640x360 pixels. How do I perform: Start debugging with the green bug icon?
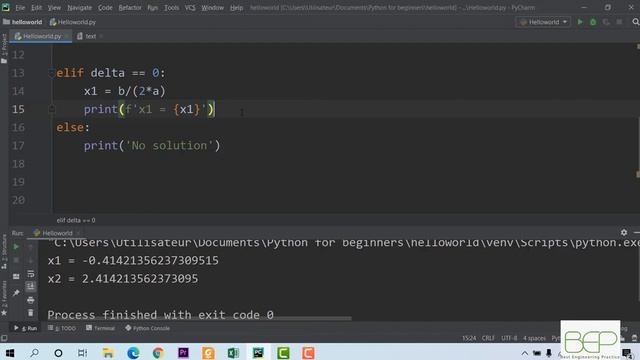click(593, 22)
